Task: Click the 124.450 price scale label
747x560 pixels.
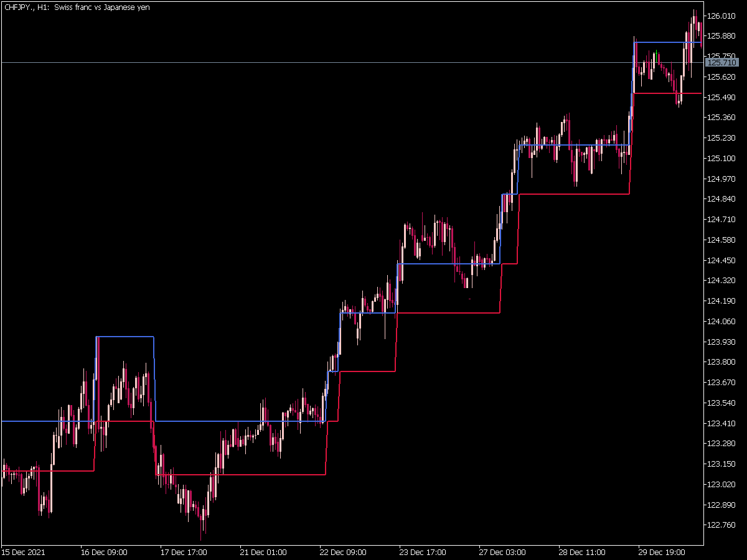Action: click(x=722, y=260)
